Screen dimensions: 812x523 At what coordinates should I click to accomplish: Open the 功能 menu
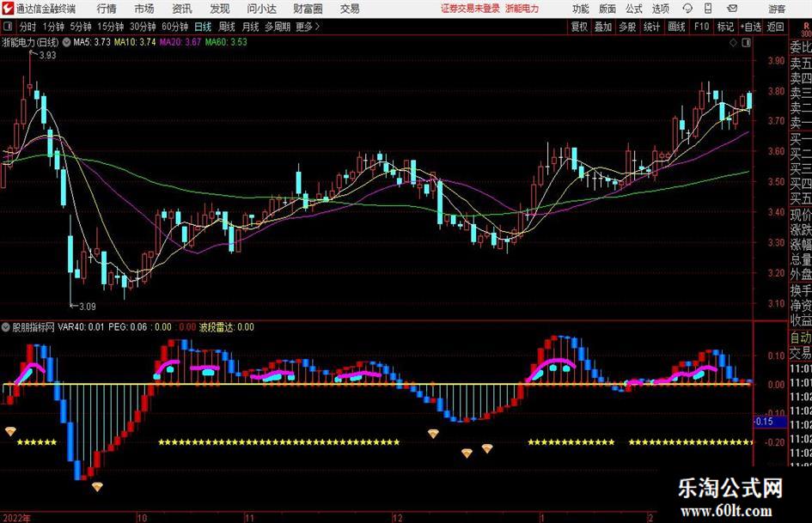click(x=581, y=9)
